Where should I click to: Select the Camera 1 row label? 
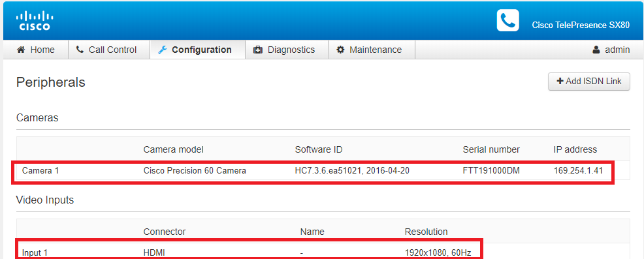tap(40, 170)
